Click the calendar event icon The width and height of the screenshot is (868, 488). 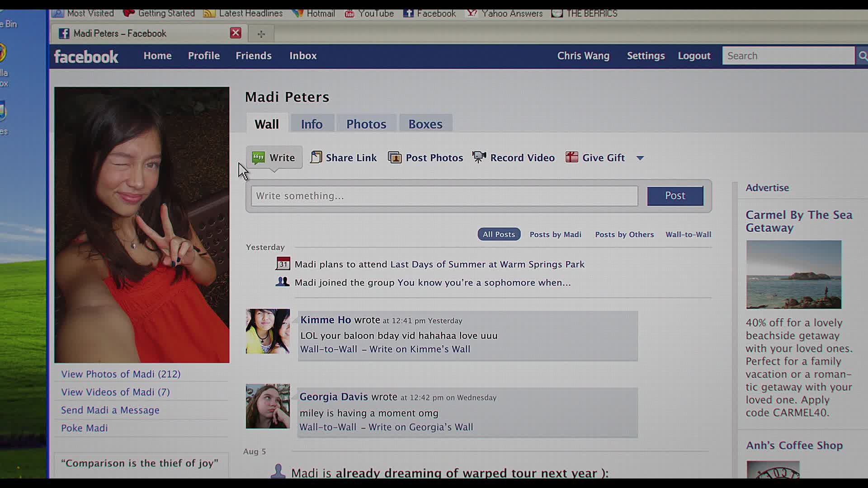(283, 264)
